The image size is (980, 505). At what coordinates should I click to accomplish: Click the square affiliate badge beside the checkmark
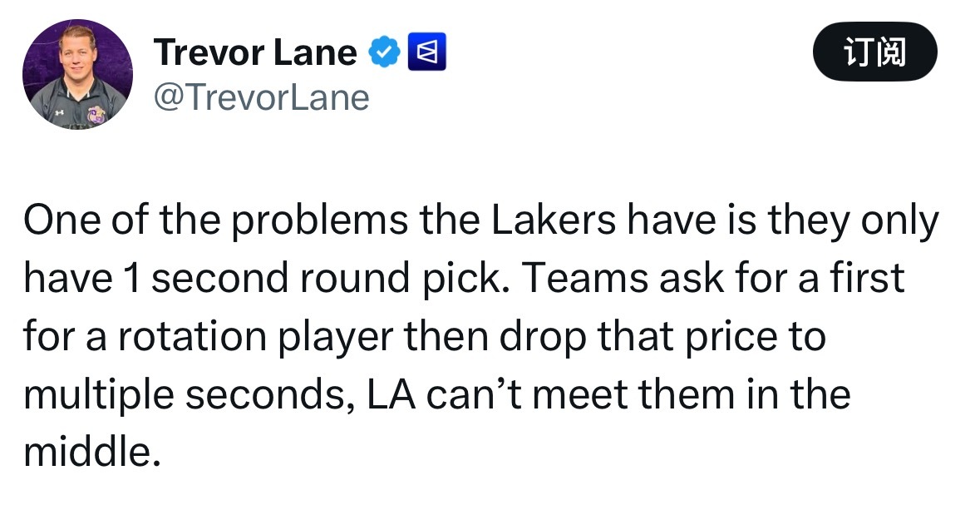(426, 52)
